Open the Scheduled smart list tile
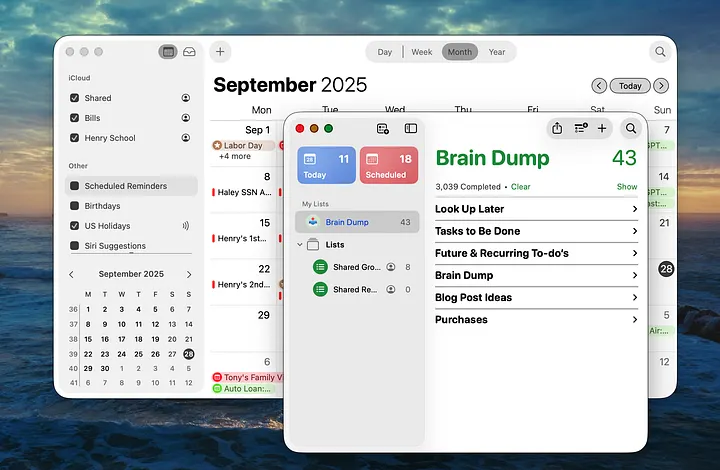 click(x=389, y=165)
